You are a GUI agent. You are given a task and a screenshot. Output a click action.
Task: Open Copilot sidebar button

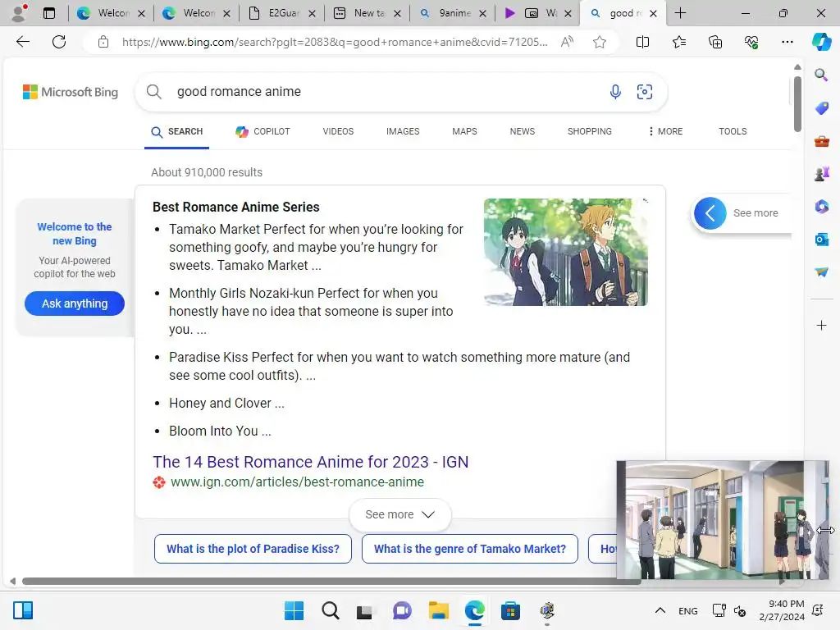coord(821,42)
